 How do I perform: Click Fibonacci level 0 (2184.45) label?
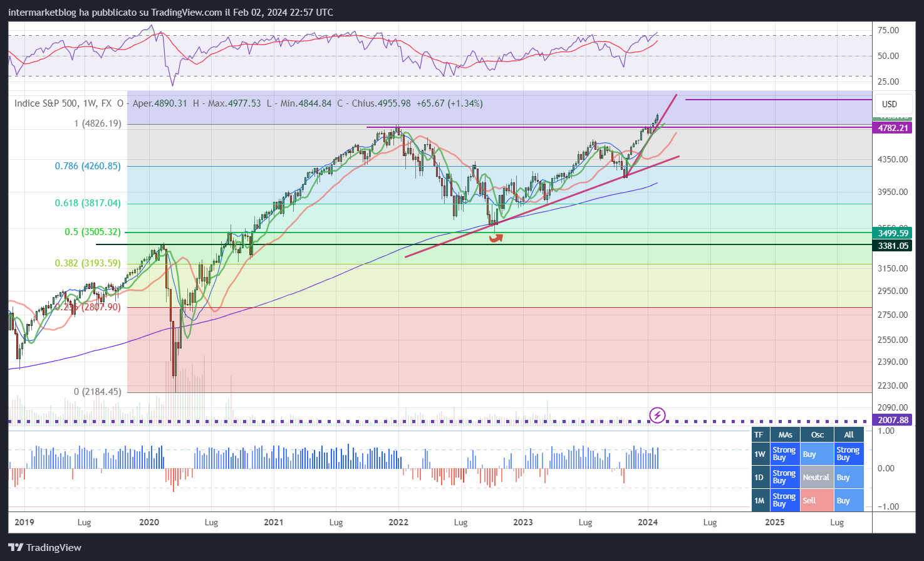(98, 392)
